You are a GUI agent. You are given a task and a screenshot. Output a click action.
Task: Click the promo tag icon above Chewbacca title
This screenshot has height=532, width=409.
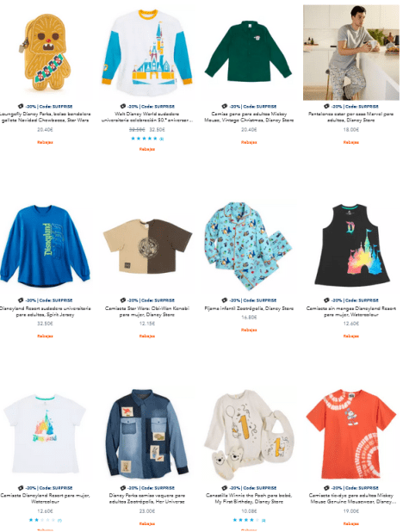click(21, 106)
